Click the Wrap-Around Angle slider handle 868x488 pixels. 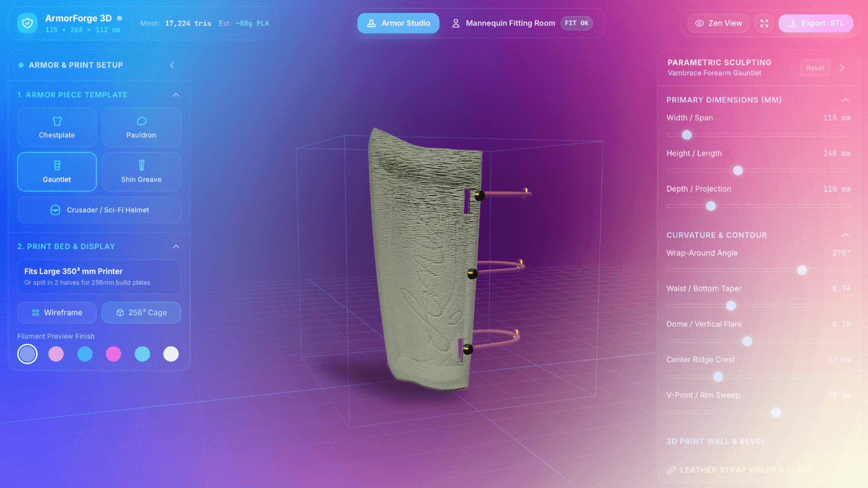(802, 270)
